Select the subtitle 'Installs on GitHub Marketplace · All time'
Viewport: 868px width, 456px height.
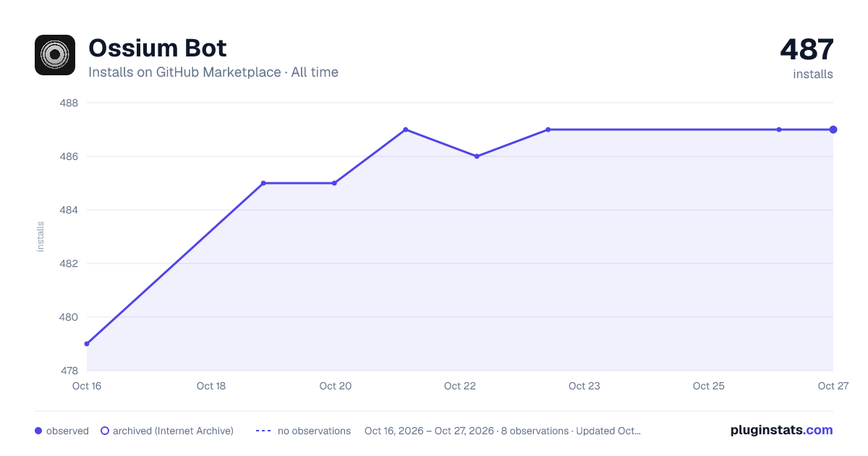click(x=213, y=72)
